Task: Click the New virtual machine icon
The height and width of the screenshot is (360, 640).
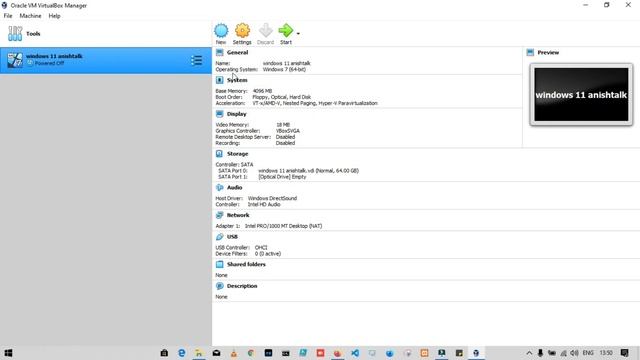Action: click(221, 31)
